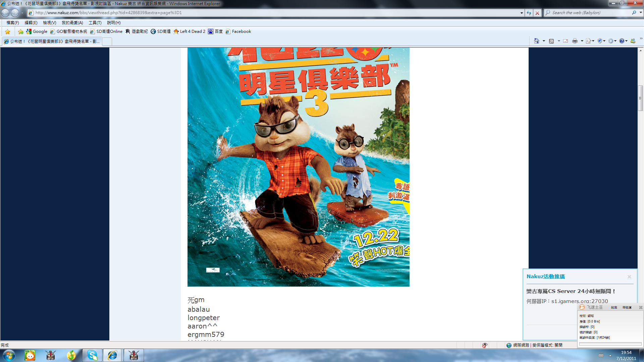644x362 pixels.
Task: Click the browser Forward button
Action: tap(15, 13)
